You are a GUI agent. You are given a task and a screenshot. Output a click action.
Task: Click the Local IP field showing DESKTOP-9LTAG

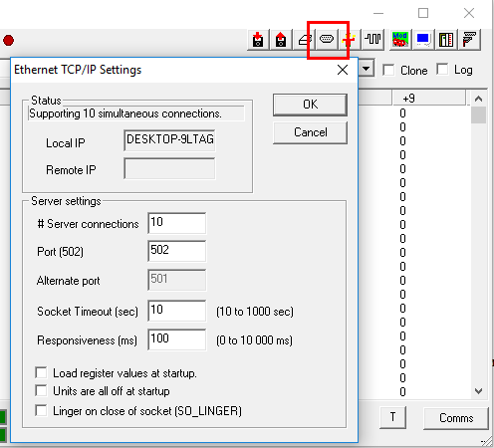point(169,140)
